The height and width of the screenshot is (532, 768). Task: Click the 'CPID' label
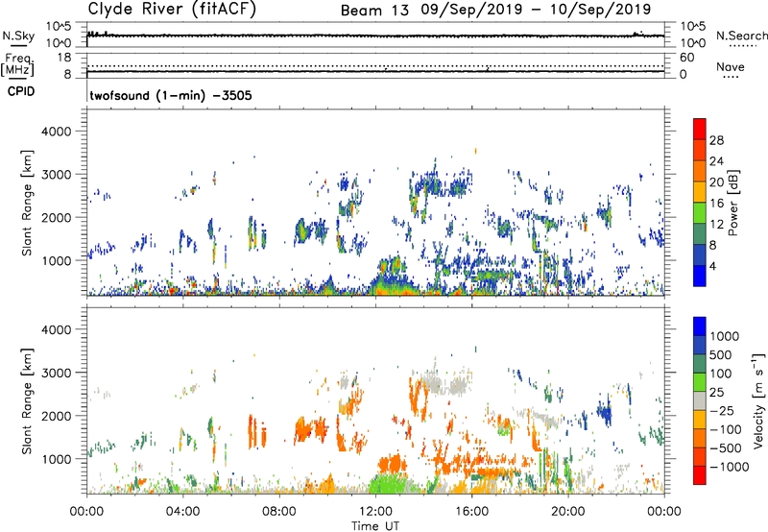(x=21, y=91)
